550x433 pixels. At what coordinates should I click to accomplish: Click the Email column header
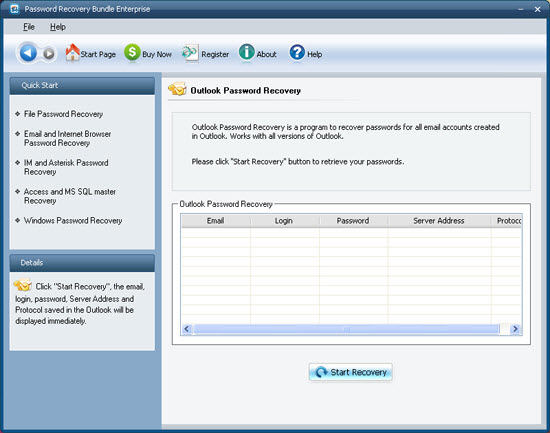(x=216, y=221)
